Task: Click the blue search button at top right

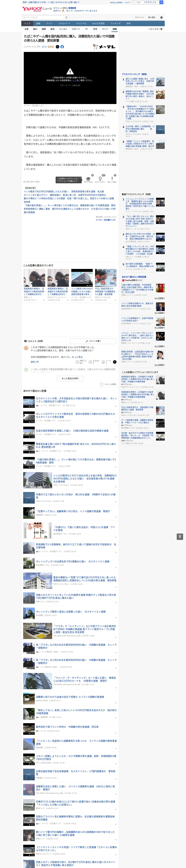Action: coord(161,2)
